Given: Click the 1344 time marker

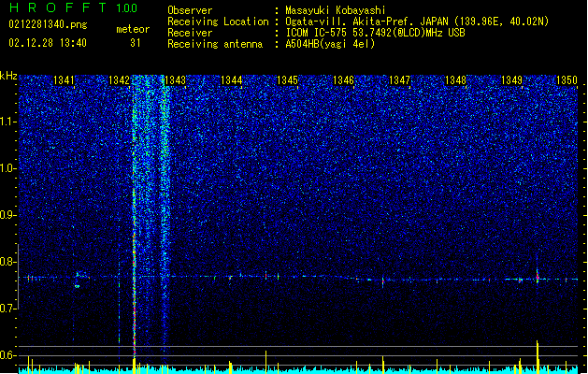Looking at the screenshot, I should 232,79.
